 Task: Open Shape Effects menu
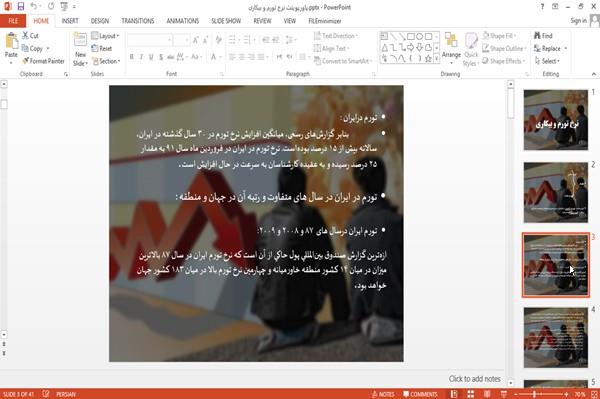point(504,61)
